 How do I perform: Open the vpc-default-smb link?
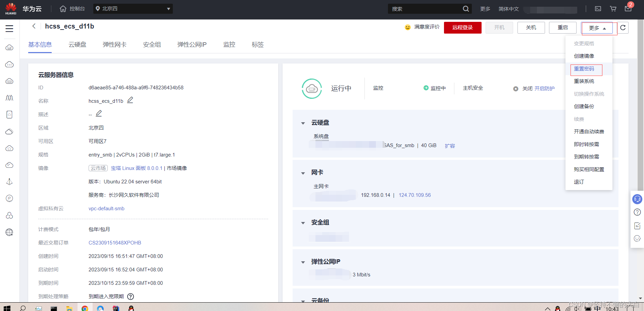[x=106, y=209]
